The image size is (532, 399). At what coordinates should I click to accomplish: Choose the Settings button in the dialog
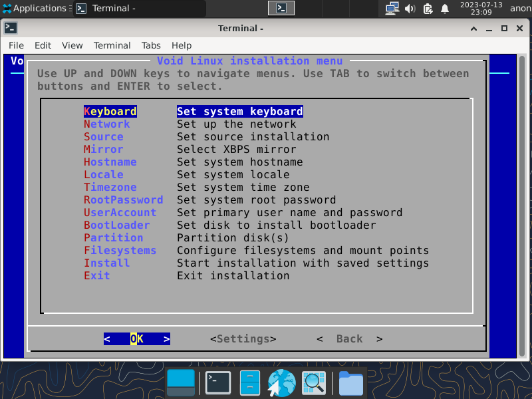243,339
